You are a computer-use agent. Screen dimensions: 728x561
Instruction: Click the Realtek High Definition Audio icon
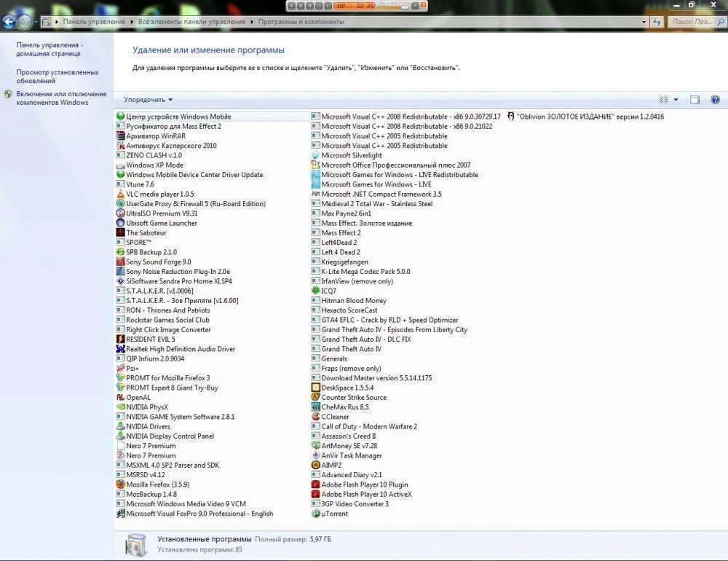pyautogui.click(x=120, y=348)
